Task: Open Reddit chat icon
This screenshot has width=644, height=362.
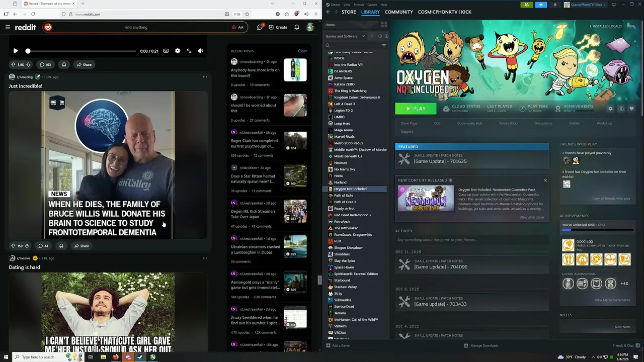Action: (x=260, y=27)
